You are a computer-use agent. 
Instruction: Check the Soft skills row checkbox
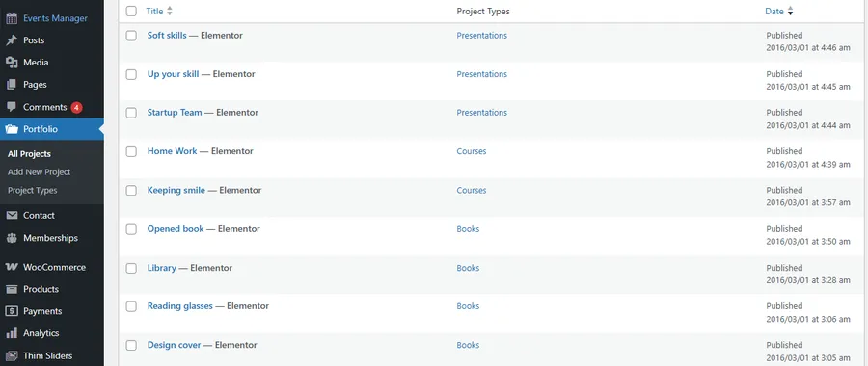coord(131,36)
